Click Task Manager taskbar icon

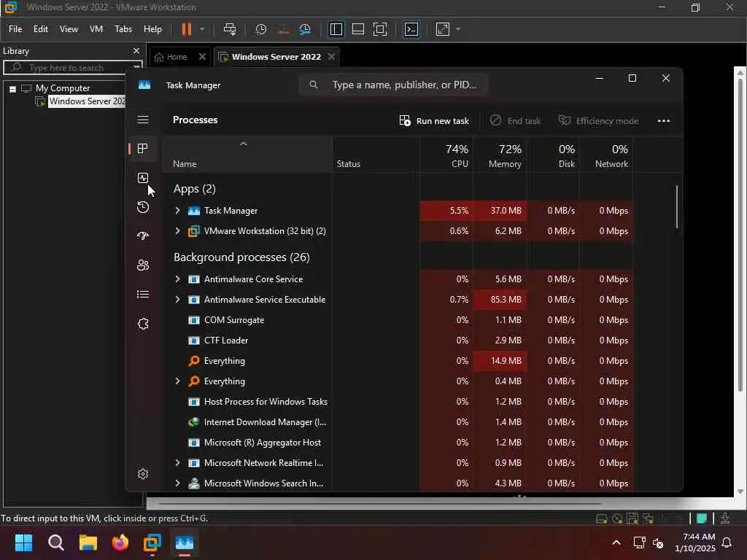(x=185, y=542)
